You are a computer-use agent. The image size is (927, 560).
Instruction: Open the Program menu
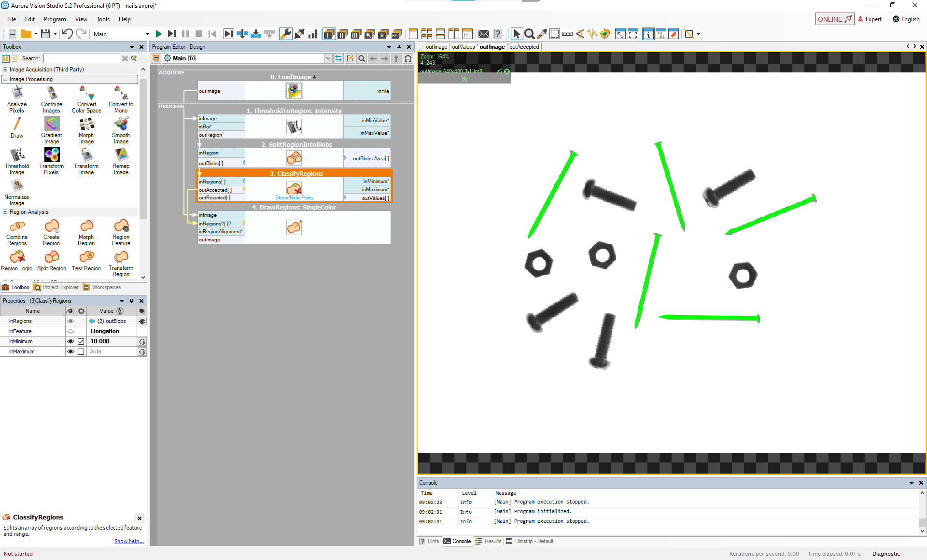tap(55, 19)
